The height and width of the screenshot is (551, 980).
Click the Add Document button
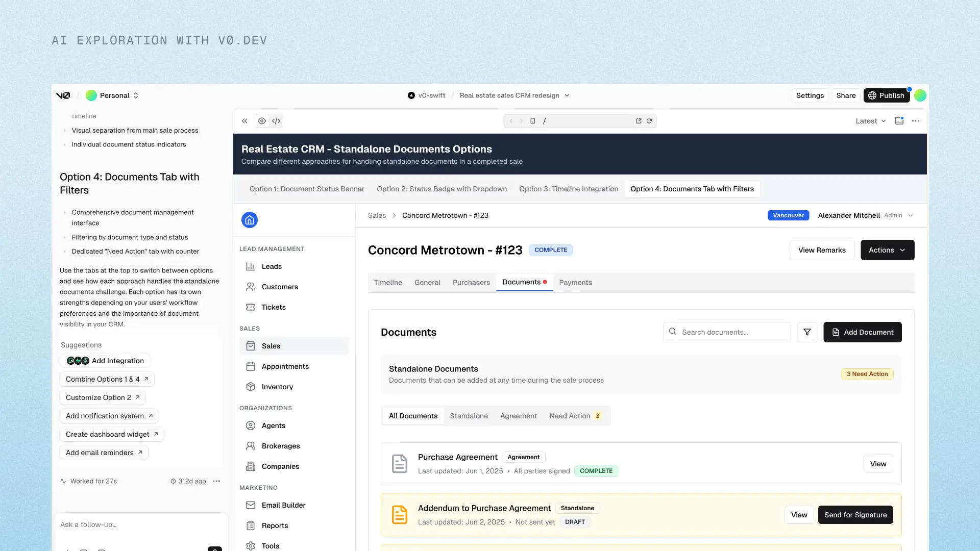coord(862,332)
